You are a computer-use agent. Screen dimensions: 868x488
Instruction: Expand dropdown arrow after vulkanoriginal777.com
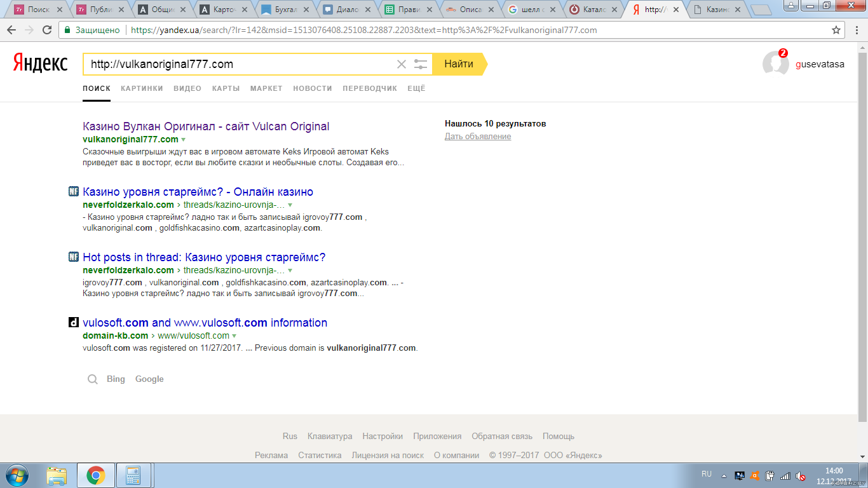pos(184,140)
